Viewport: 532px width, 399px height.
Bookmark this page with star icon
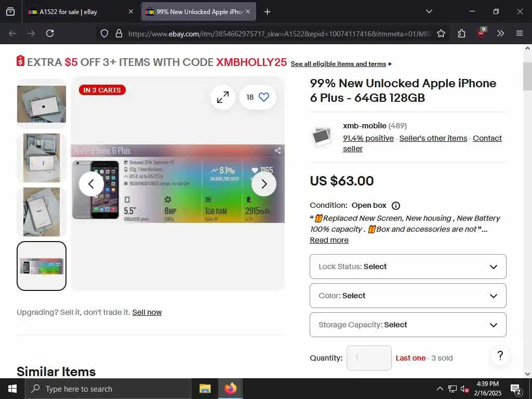441,33
